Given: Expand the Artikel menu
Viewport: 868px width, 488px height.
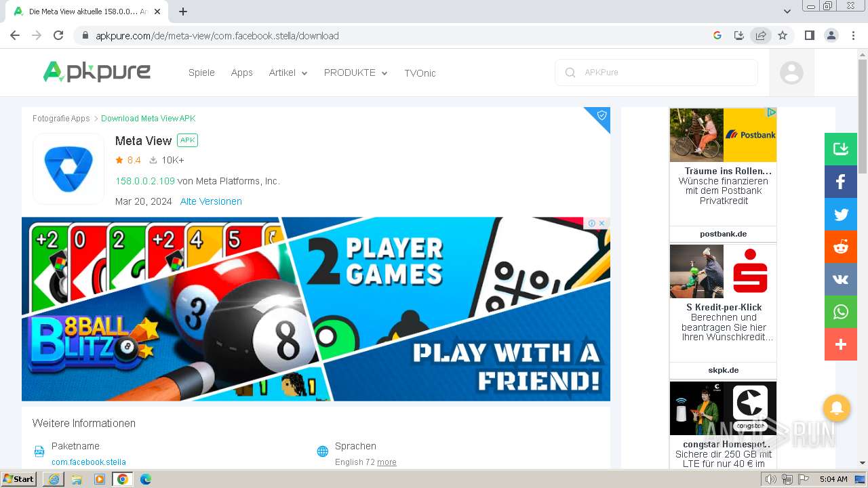Looking at the screenshot, I should [x=288, y=73].
